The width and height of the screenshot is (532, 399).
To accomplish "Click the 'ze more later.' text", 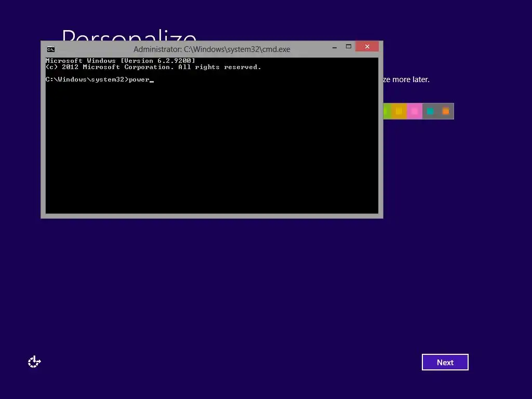I will click(x=406, y=79).
